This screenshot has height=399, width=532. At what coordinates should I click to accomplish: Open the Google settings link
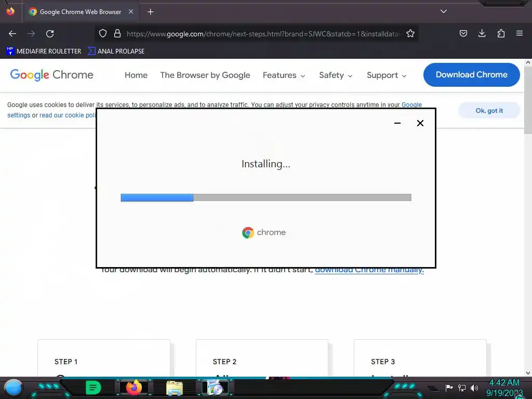click(x=411, y=105)
